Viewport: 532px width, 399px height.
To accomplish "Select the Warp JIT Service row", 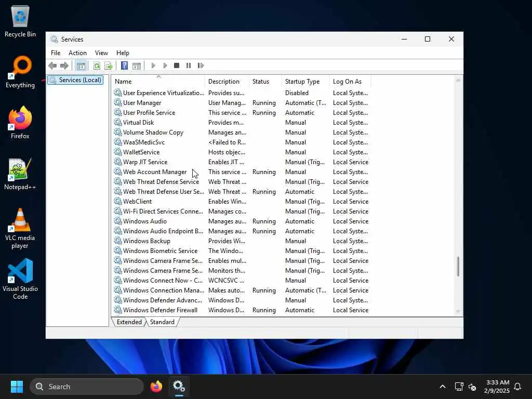I will click(x=241, y=162).
